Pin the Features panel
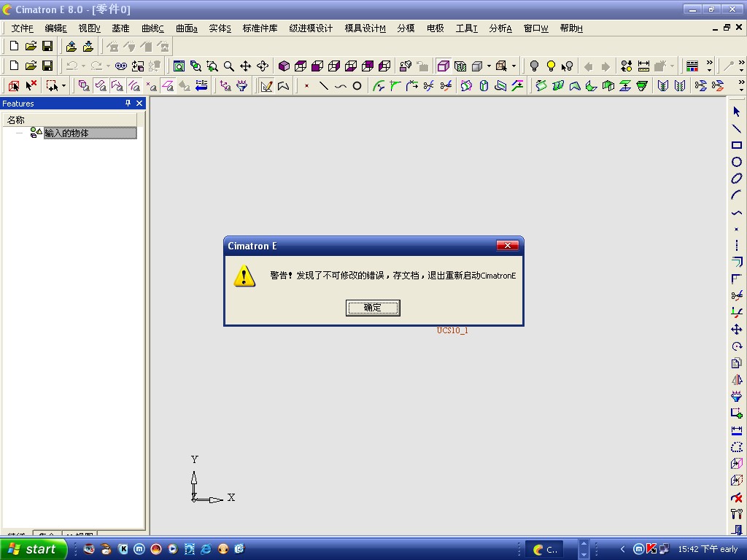 pyautogui.click(x=128, y=104)
